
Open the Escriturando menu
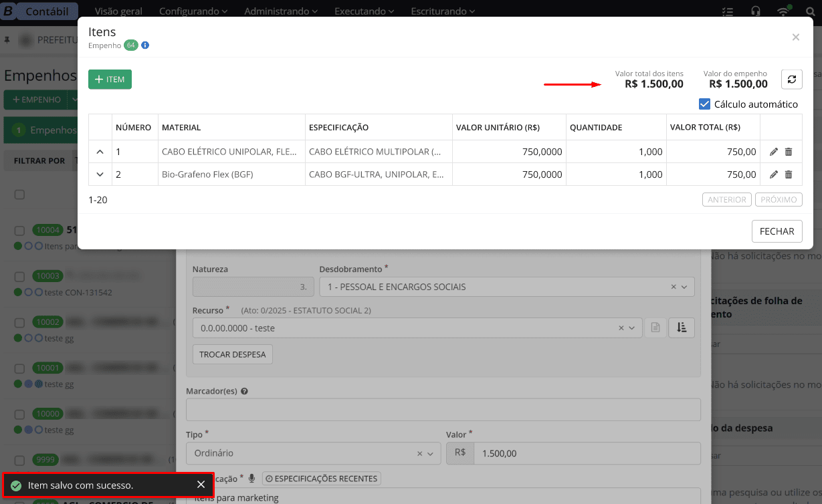[x=443, y=11]
